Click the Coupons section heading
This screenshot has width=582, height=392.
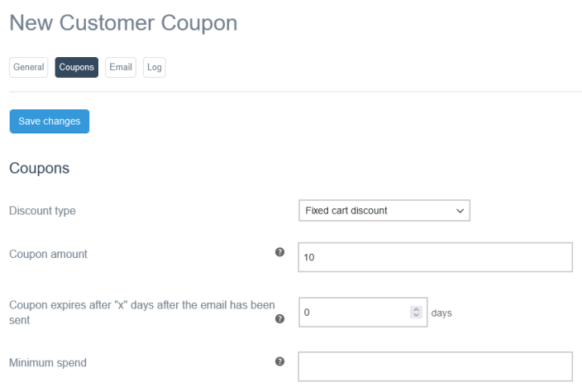point(39,168)
